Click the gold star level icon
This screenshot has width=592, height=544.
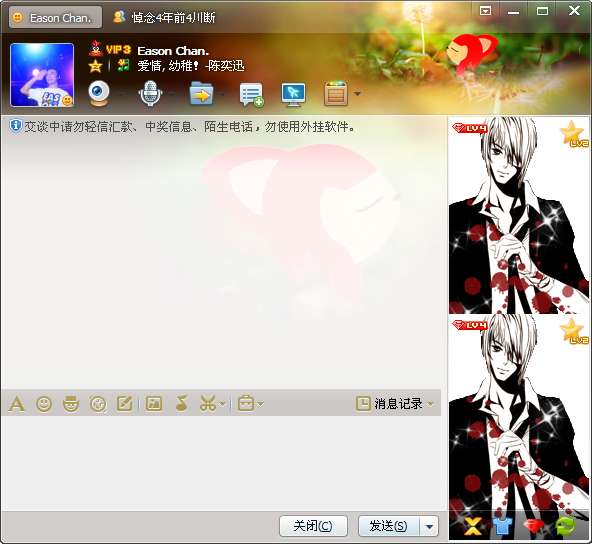(96, 66)
